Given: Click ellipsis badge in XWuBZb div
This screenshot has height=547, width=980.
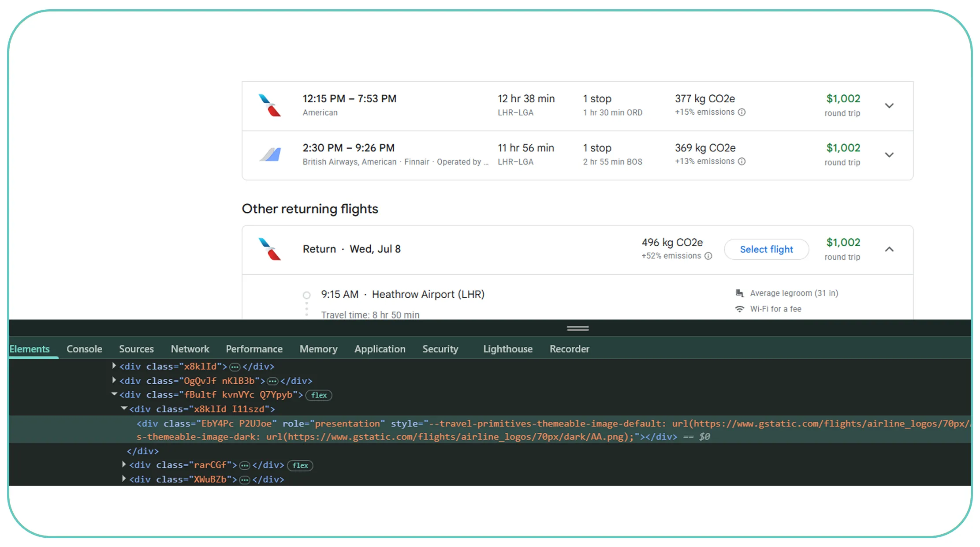Looking at the screenshot, I should (245, 480).
